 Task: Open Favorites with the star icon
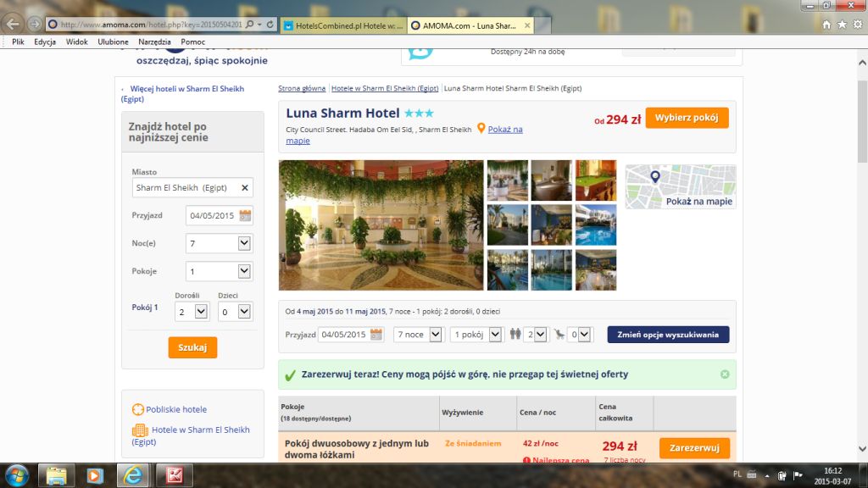842,25
